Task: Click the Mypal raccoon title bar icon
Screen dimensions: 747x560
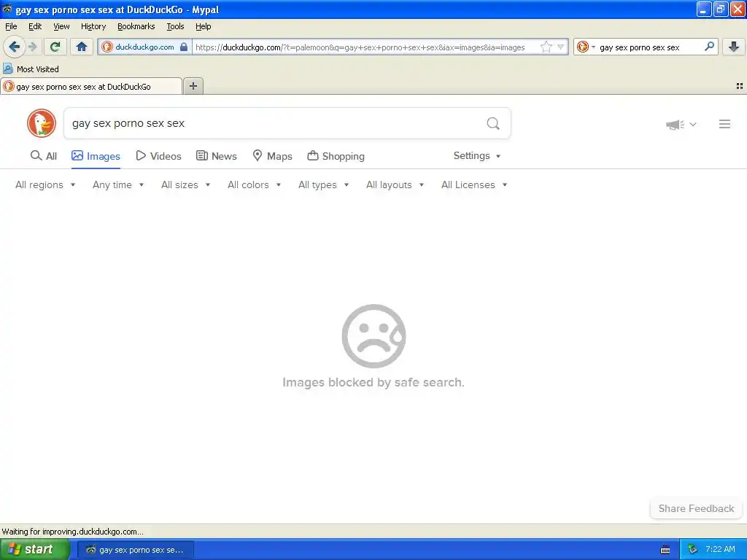Action: pos(7,9)
